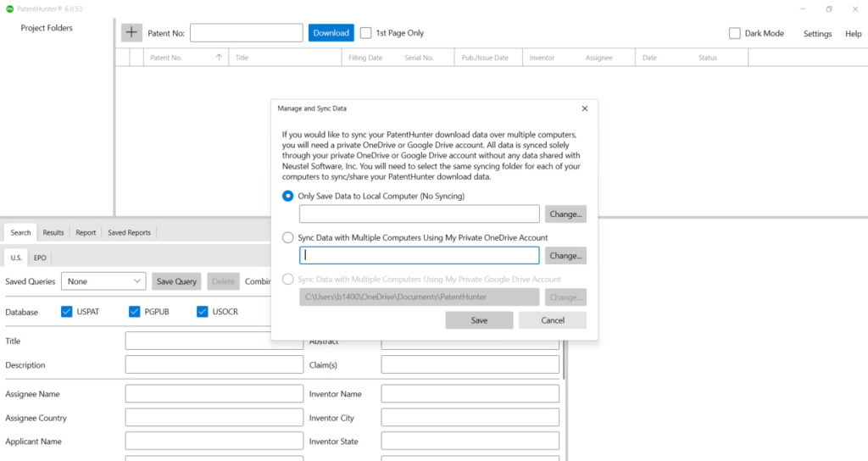Select Only Save Data to Local Computer
Viewport: 868px width, 461px height.
click(x=288, y=196)
